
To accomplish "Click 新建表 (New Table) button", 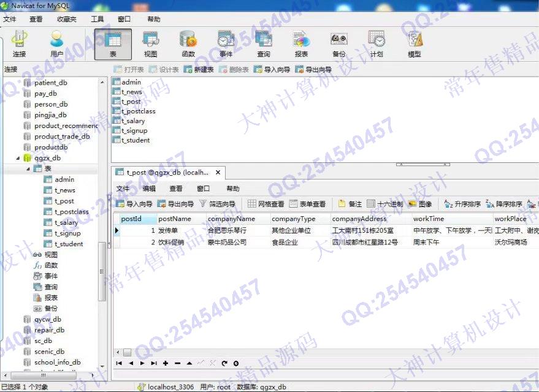I will click(199, 70).
